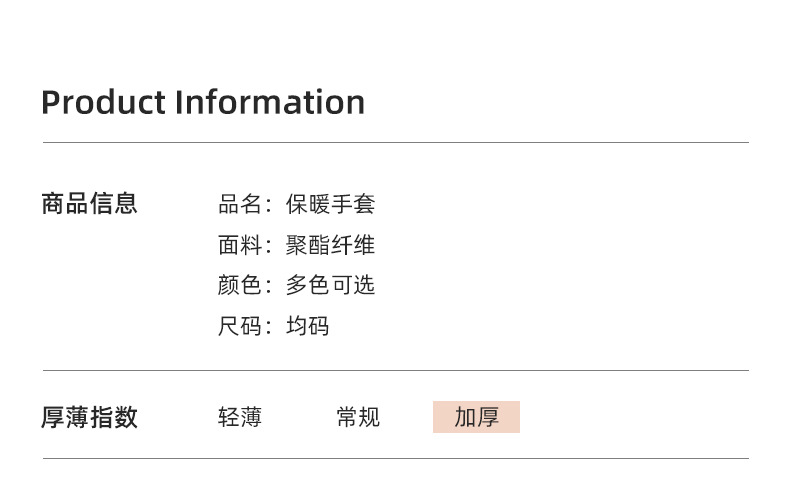
Task: Click the bottom divider line below 厚薄指数
Action: tap(396, 459)
